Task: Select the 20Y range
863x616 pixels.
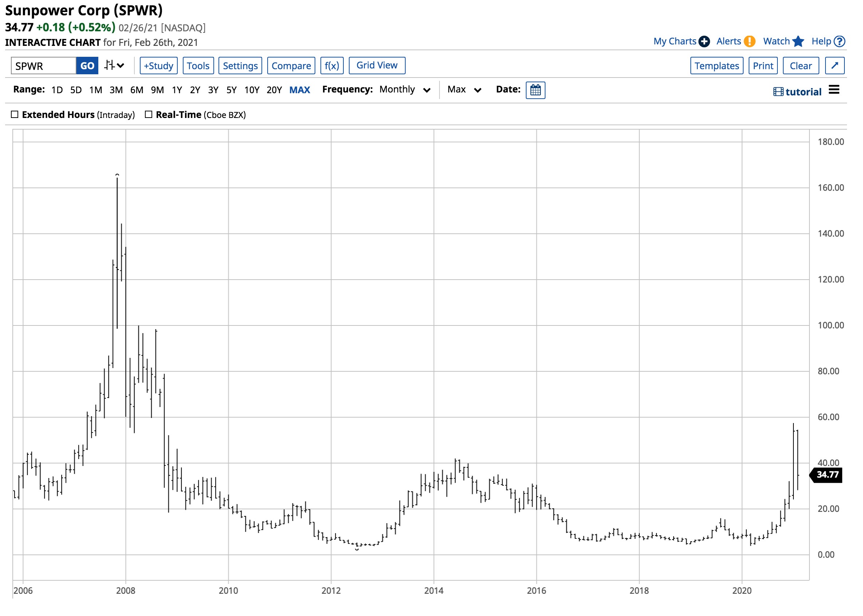Action: pos(274,90)
